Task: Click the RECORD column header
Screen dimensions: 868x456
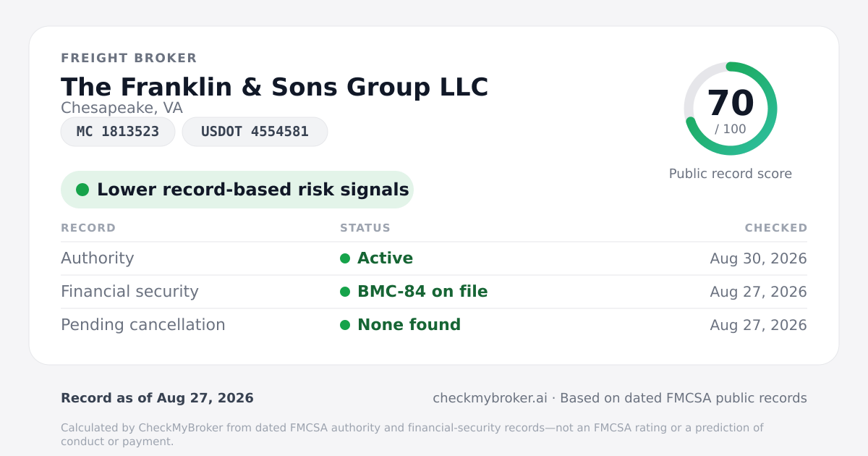Action: click(88, 228)
